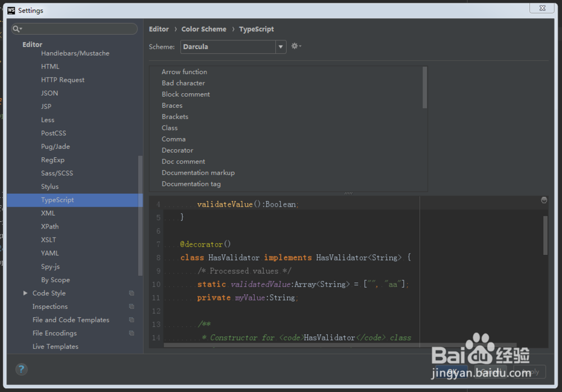Open Inspections settings page

[50, 307]
